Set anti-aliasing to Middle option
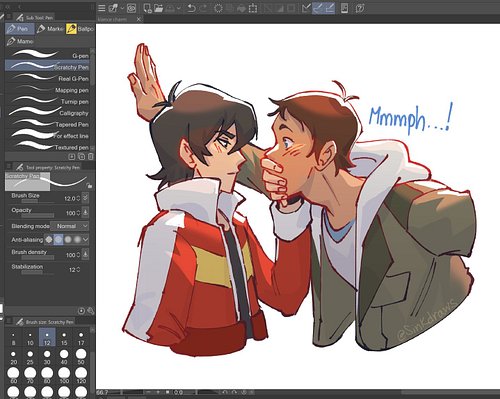Screen dimensions: 500x399 (68, 239)
